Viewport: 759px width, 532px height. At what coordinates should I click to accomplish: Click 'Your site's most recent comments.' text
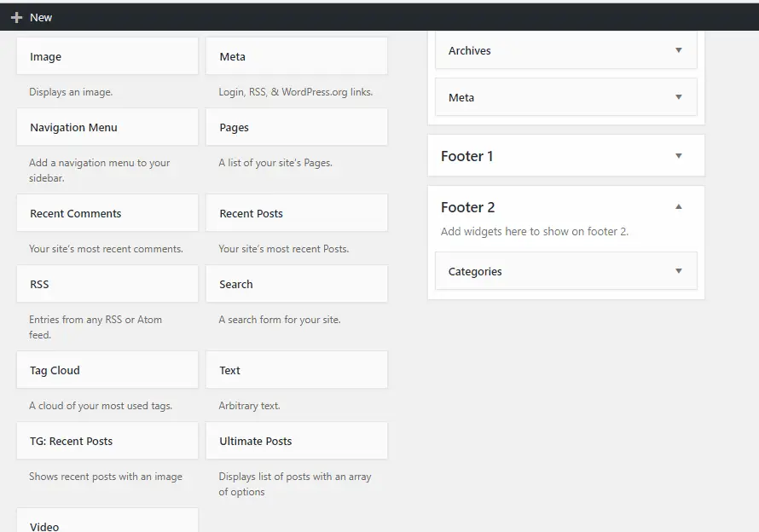(106, 249)
